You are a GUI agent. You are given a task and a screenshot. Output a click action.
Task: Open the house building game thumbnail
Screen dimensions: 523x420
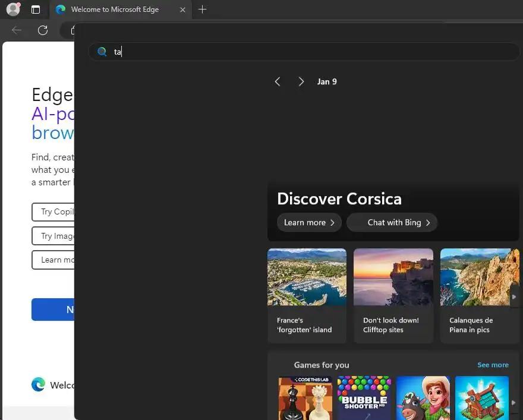pyautogui.click(x=482, y=398)
